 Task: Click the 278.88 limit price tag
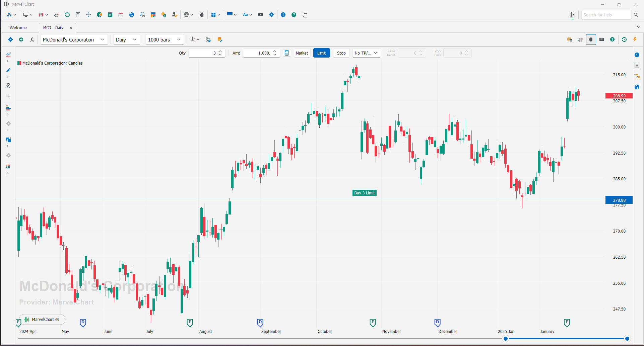pyautogui.click(x=619, y=200)
